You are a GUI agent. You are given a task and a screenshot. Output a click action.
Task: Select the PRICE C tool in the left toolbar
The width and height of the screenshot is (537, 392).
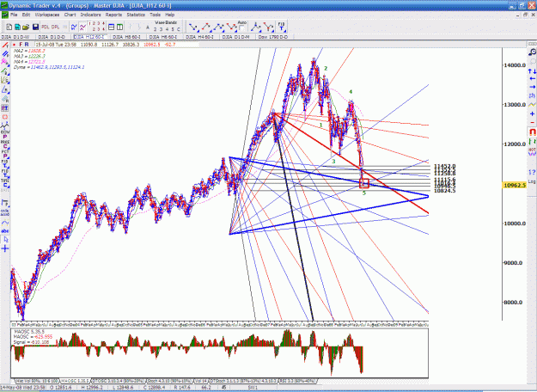coord(5,144)
